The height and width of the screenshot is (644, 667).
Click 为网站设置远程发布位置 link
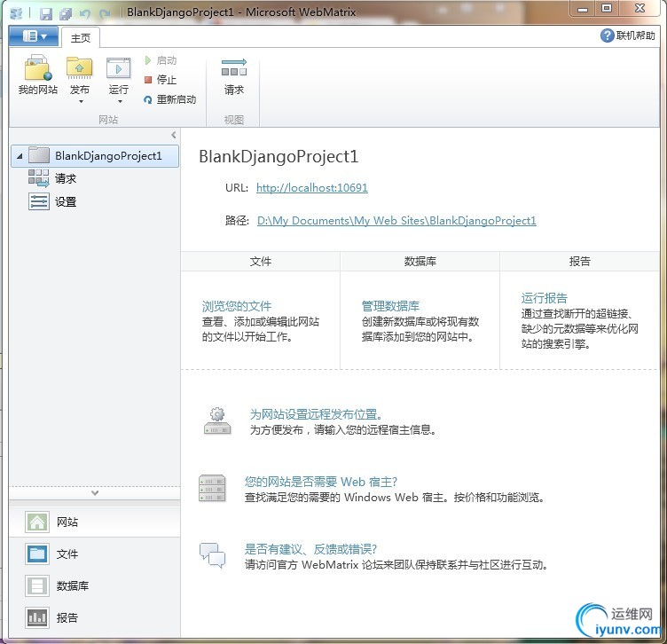point(316,414)
